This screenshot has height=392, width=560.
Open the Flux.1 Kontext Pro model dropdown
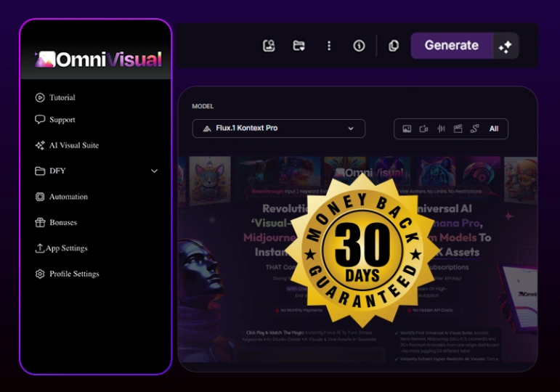pos(279,128)
